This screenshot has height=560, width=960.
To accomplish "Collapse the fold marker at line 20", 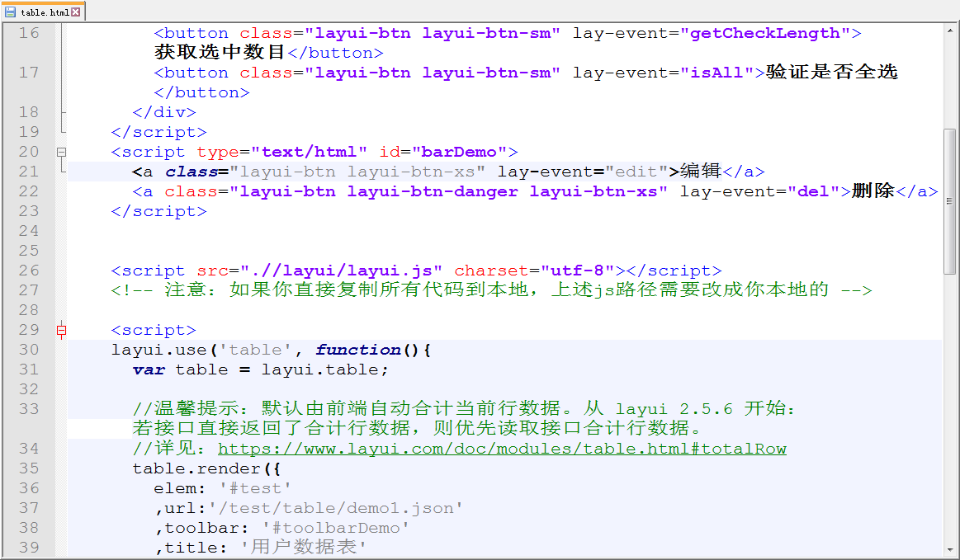I will click(x=61, y=152).
